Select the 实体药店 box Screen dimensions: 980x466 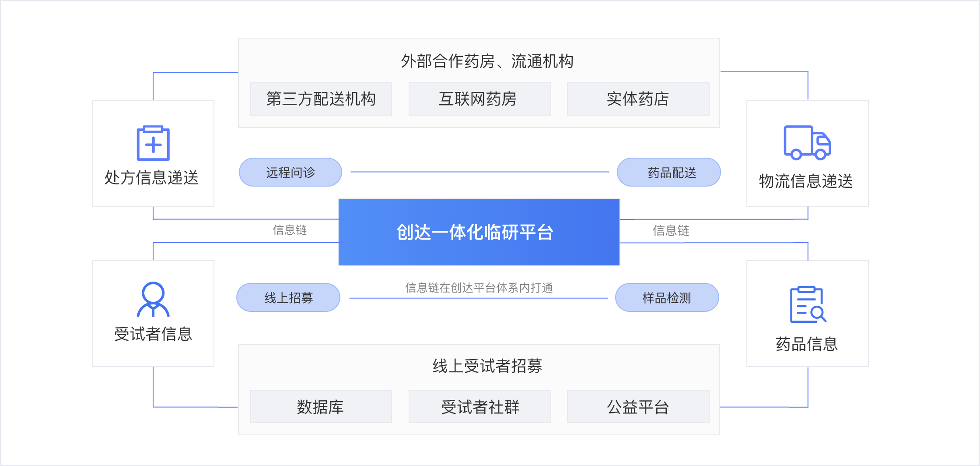(638, 99)
